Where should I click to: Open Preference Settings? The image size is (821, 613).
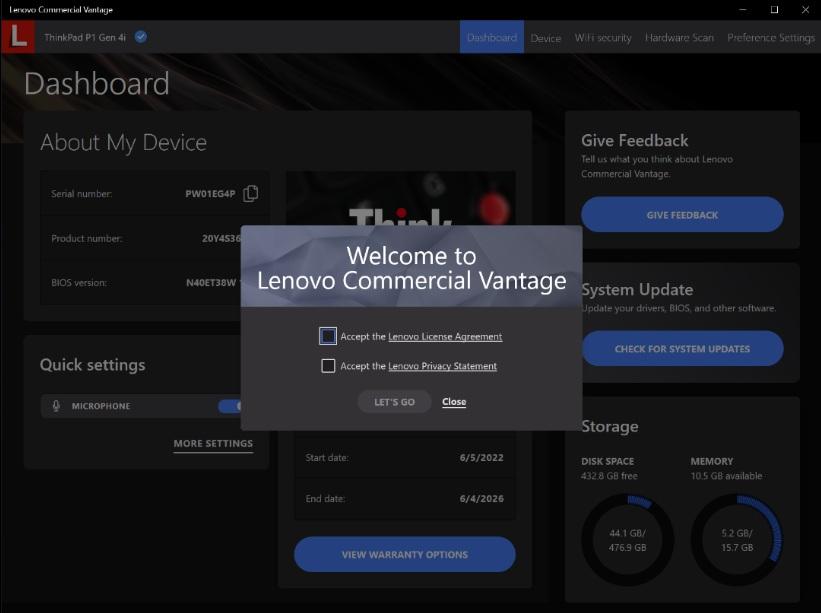(771, 37)
